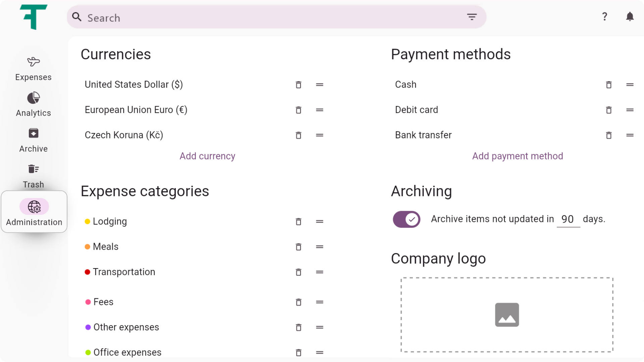Go to the Trash section
Image resolution: width=644 pixels, height=362 pixels.
(33, 176)
